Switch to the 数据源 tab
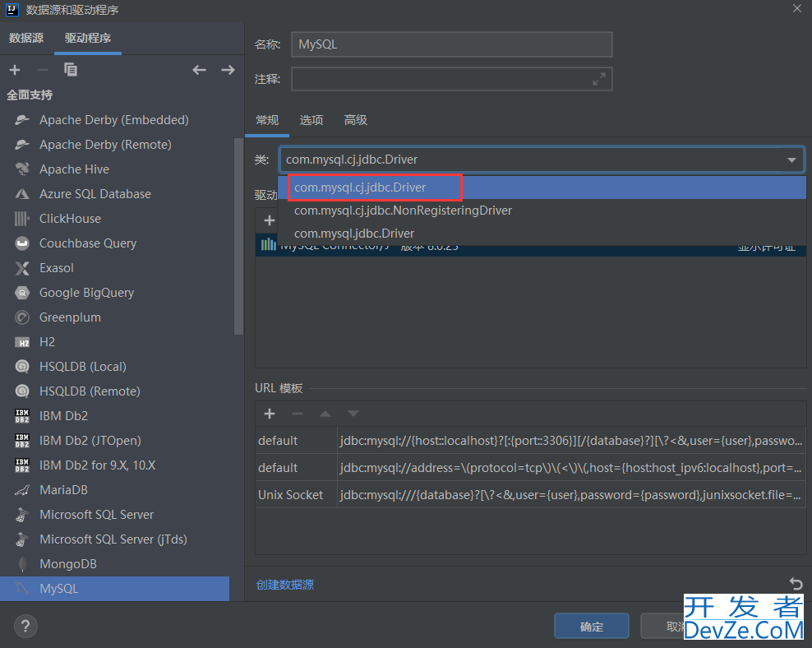The height and width of the screenshot is (648, 812). click(26, 38)
